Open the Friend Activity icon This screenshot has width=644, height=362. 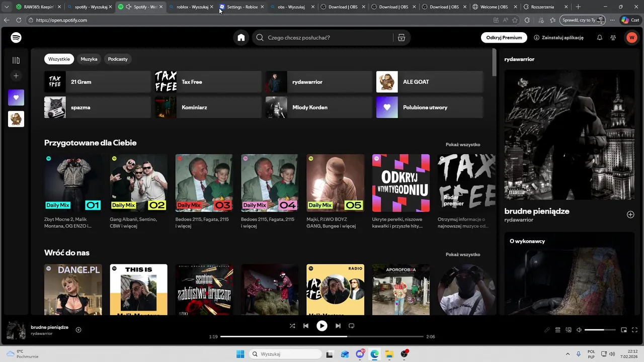click(x=613, y=38)
